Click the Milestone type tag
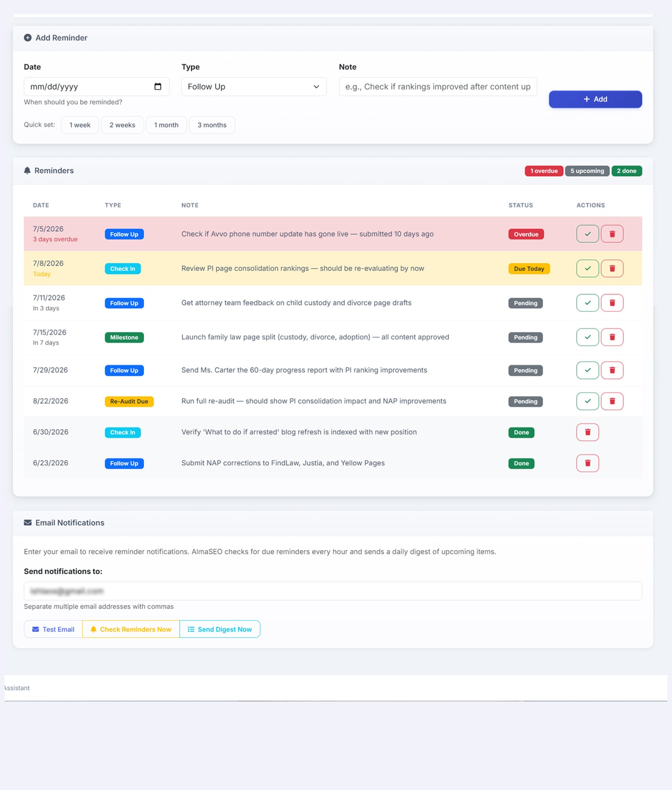The image size is (672, 790). click(124, 338)
